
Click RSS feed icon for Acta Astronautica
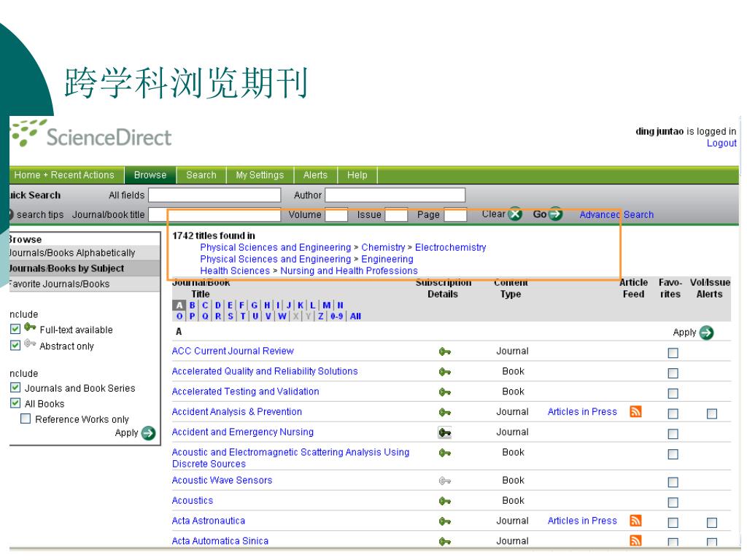[635, 521]
